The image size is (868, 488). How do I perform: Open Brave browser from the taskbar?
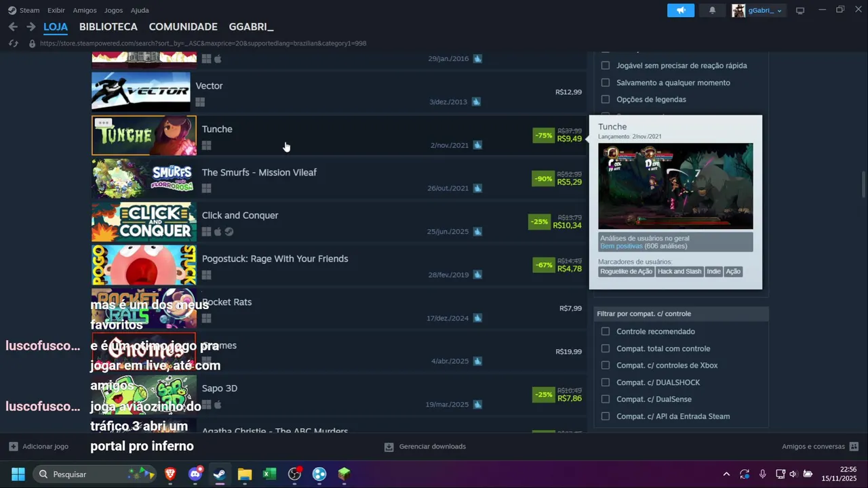coord(170,474)
